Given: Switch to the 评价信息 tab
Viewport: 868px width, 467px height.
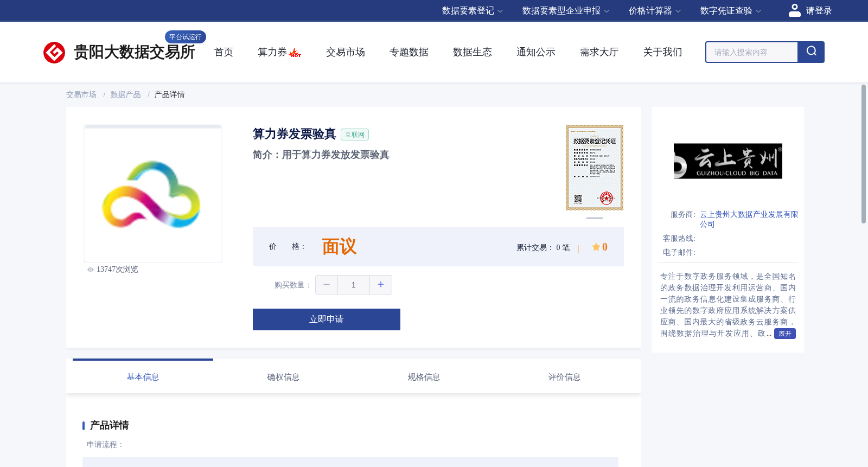Looking at the screenshot, I should 564,377.
